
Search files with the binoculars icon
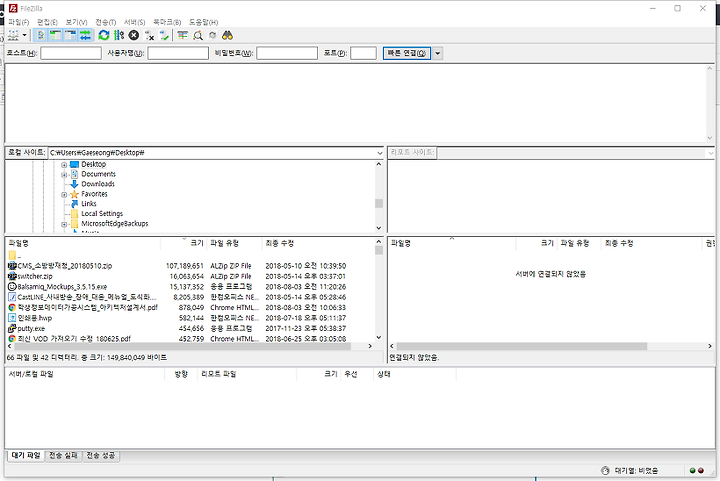pyautogui.click(x=227, y=35)
